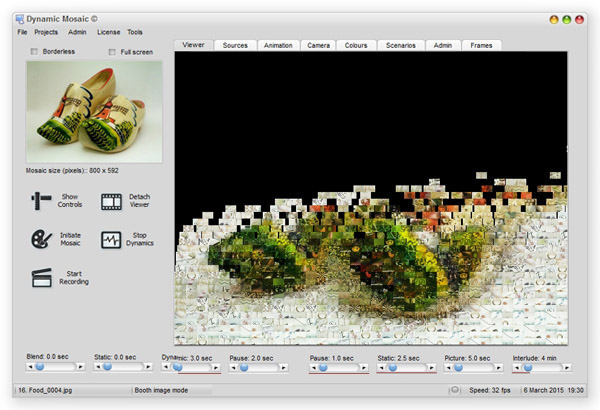Click the Initiate Mosaic palette icon
This screenshot has width=600, height=410.
click(40, 240)
